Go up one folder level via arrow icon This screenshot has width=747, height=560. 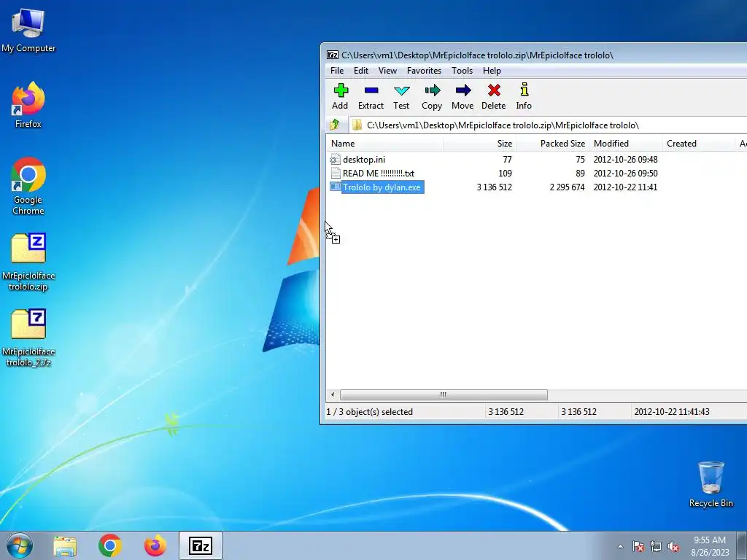pyautogui.click(x=334, y=125)
